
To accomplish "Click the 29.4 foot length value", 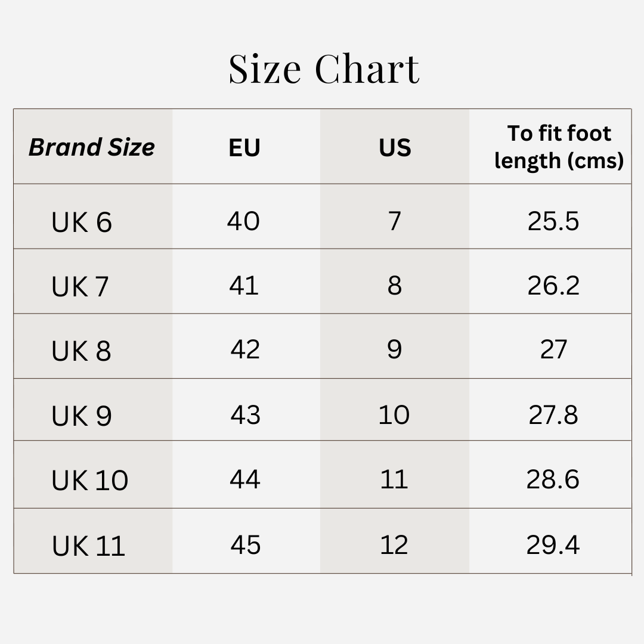I will pos(553,544).
